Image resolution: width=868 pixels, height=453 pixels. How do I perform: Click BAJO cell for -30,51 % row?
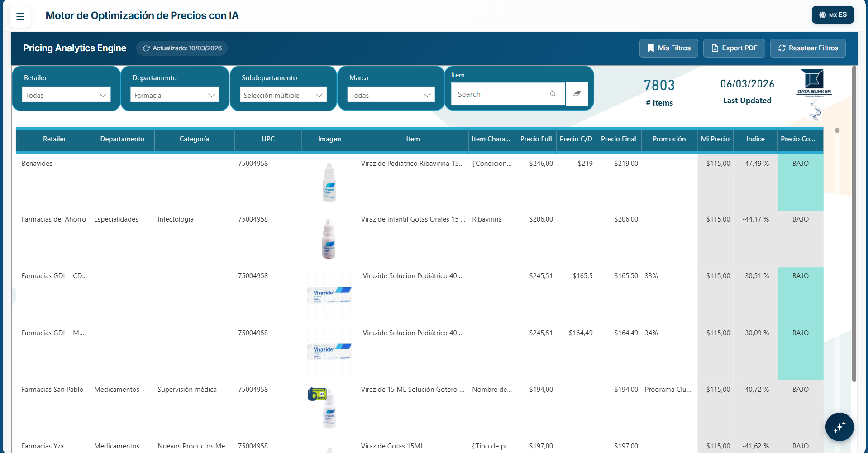point(801,295)
